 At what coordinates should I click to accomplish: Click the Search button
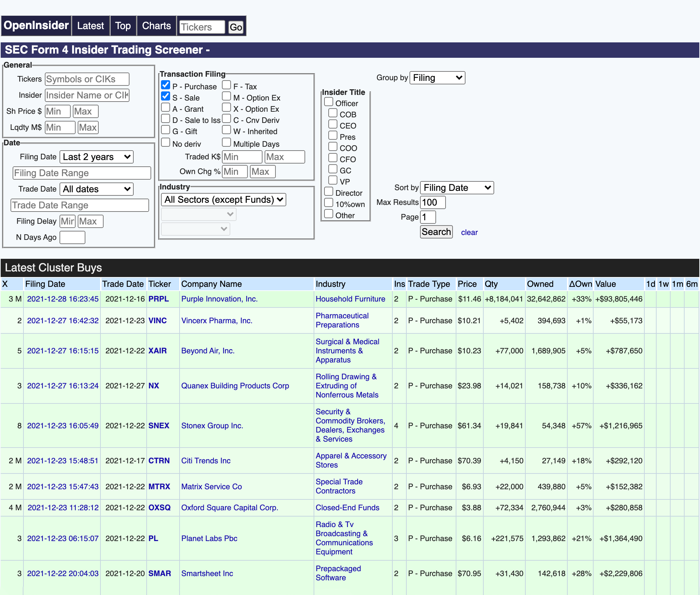(x=436, y=232)
